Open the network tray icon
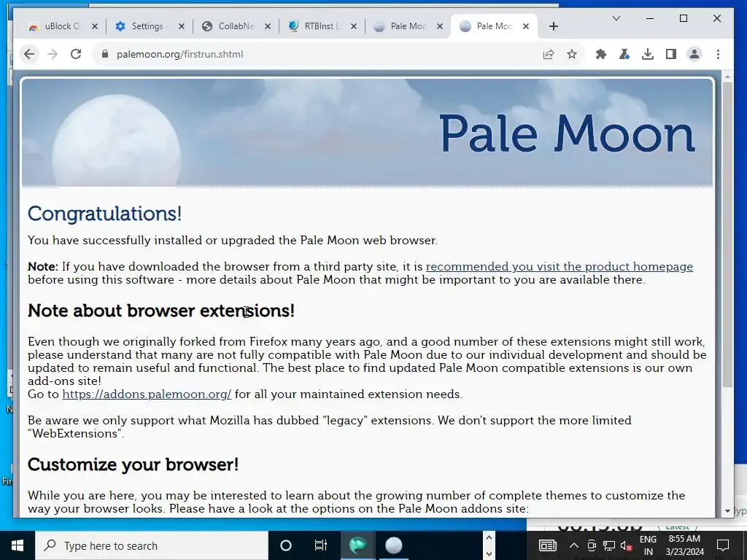 coord(609,545)
